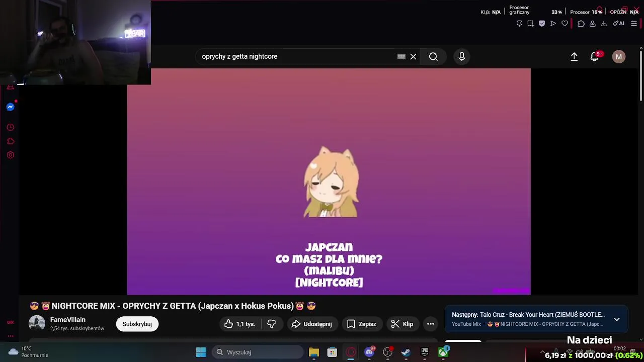The image size is (644, 362).
Task: Open sidebar Settings gear icon
Action: pyautogui.click(x=10, y=155)
